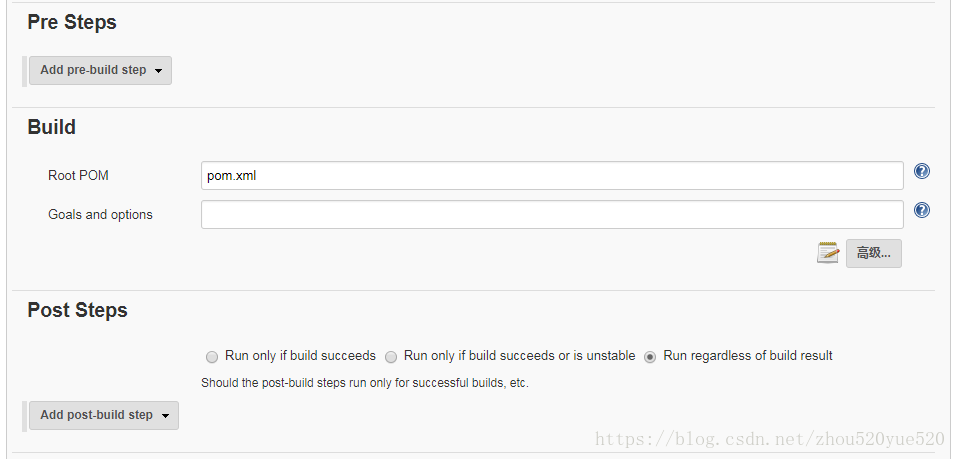This screenshot has height=459, width=956.
Task: Click the notepad icon beside 高级 button
Action: (828, 253)
